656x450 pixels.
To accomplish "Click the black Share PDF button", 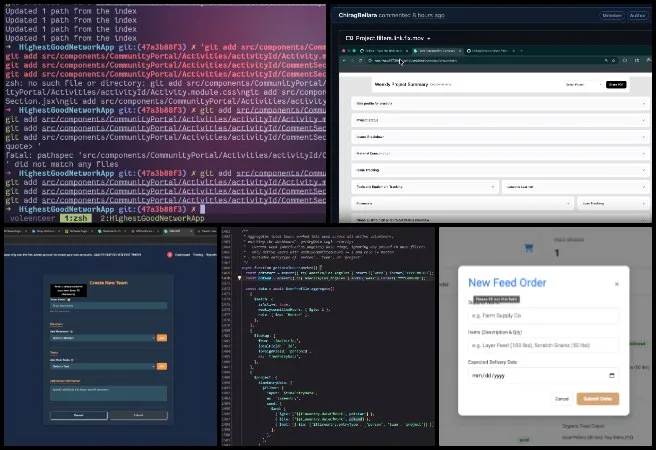I will 615,85.
